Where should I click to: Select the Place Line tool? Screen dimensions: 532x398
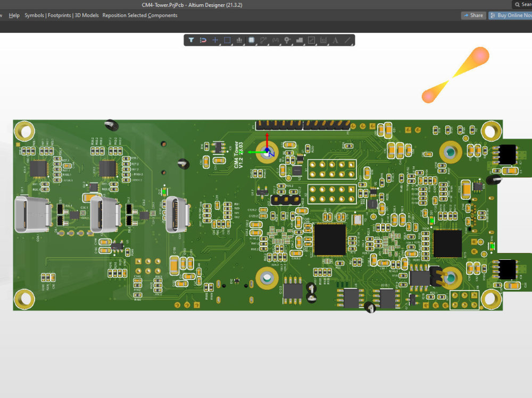coord(347,40)
